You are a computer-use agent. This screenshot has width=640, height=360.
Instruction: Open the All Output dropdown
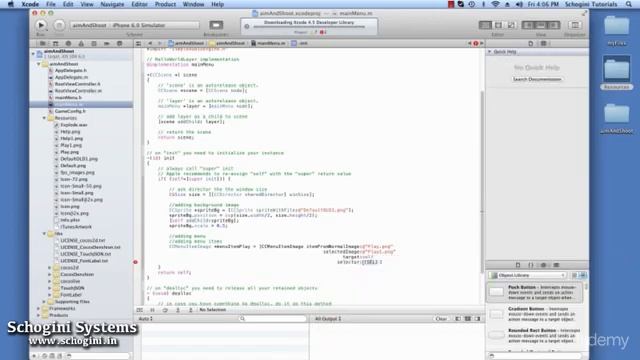(x=328, y=319)
